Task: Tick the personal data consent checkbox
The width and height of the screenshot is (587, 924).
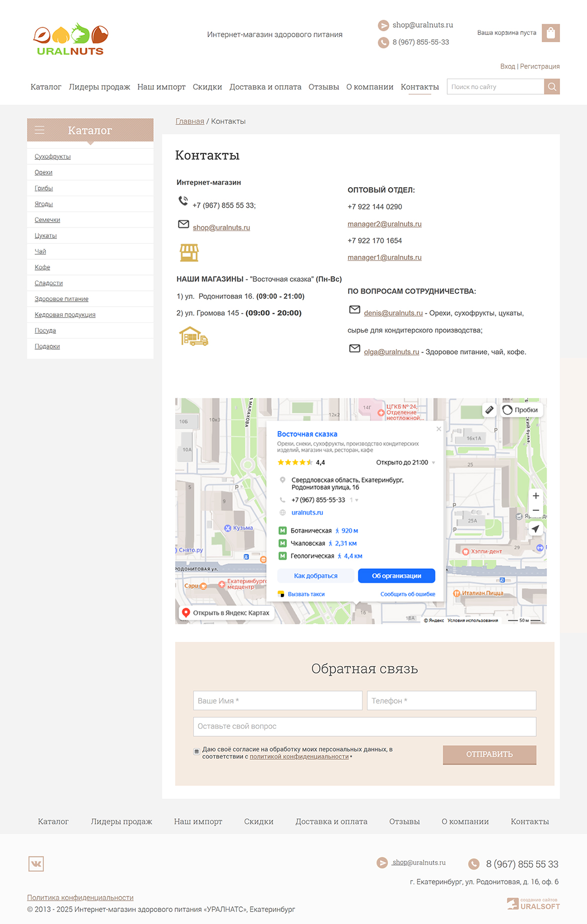Action: (x=196, y=751)
